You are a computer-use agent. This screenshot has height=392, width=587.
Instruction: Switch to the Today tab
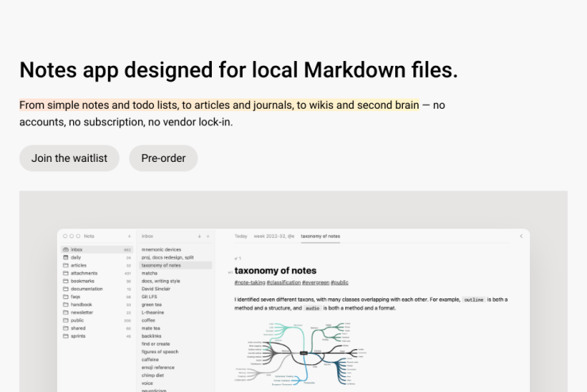tap(240, 236)
